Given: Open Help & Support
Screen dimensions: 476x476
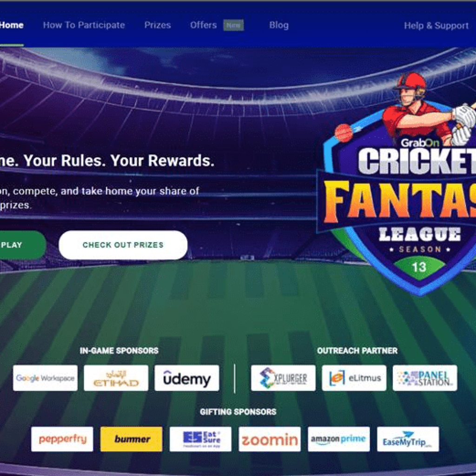Looking at the screenshot, I should [x=436, y=26].
